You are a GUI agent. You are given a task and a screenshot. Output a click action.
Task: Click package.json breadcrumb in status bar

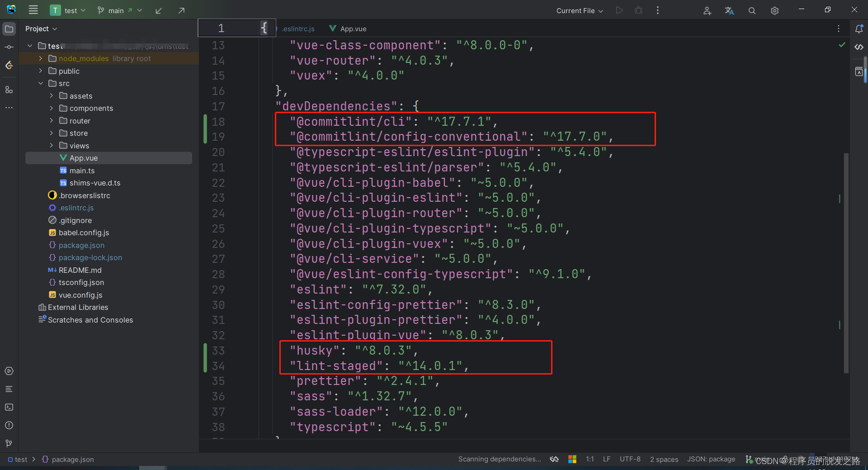72,459
